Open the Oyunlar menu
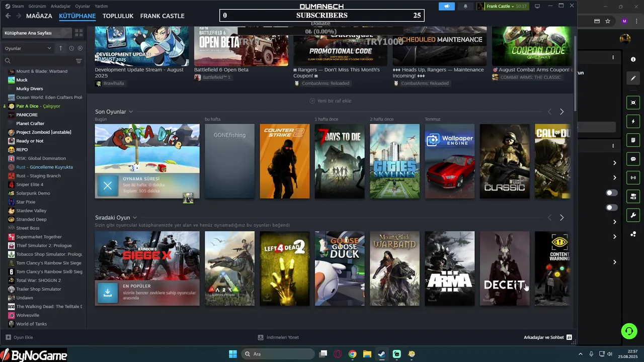Image resolution: width=644 pixels, height=362 pixels. pyautogui.click(x=83, y=6)
